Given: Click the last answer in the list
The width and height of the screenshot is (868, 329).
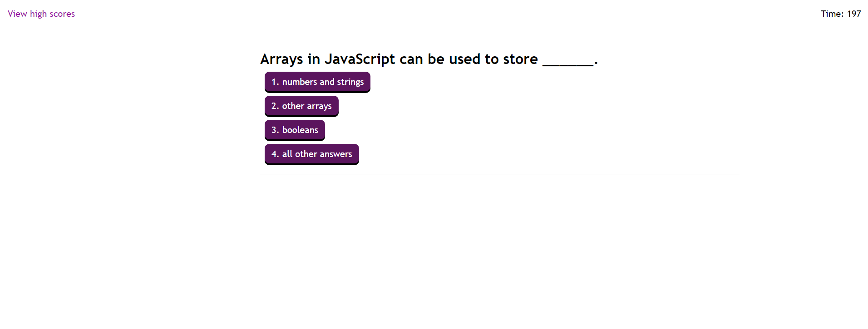Looking at the screenshot, I should point(311,154).
